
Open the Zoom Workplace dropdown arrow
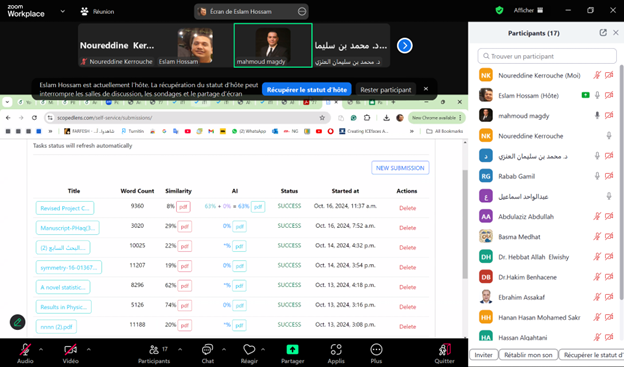[62, 11]
